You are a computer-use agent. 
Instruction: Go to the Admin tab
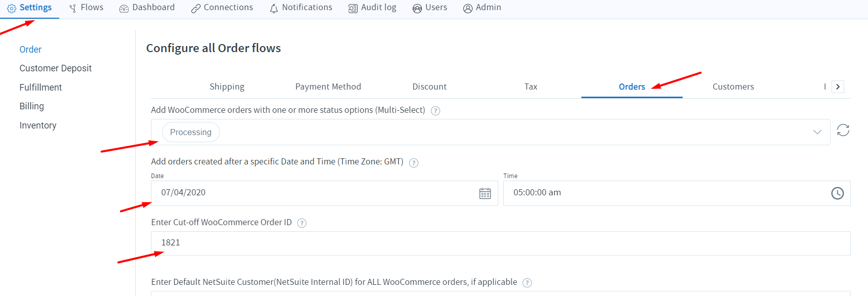(482, 8)
